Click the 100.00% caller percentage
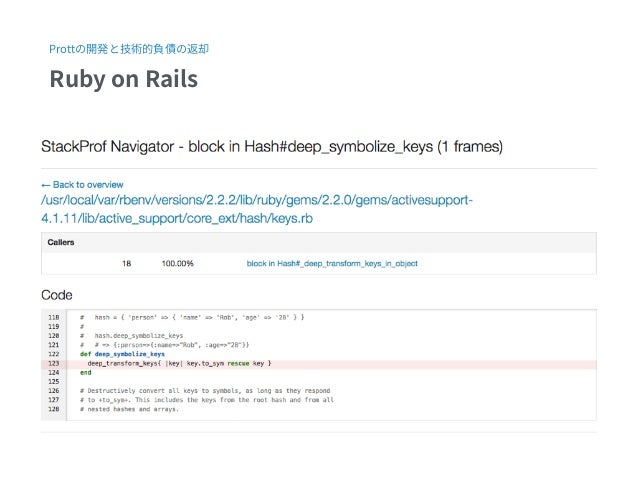This screenshot has height=479, width=638. [177, 264]
